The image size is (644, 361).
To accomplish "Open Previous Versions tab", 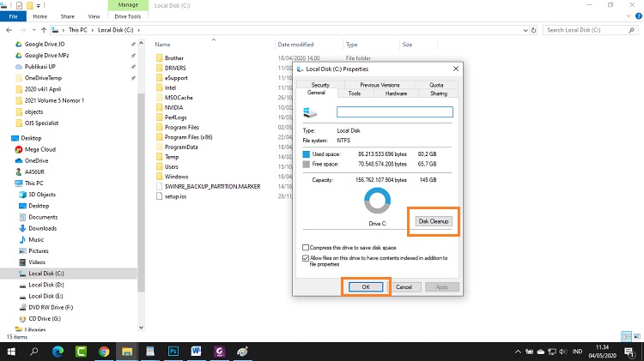I will tap(380, 85).
